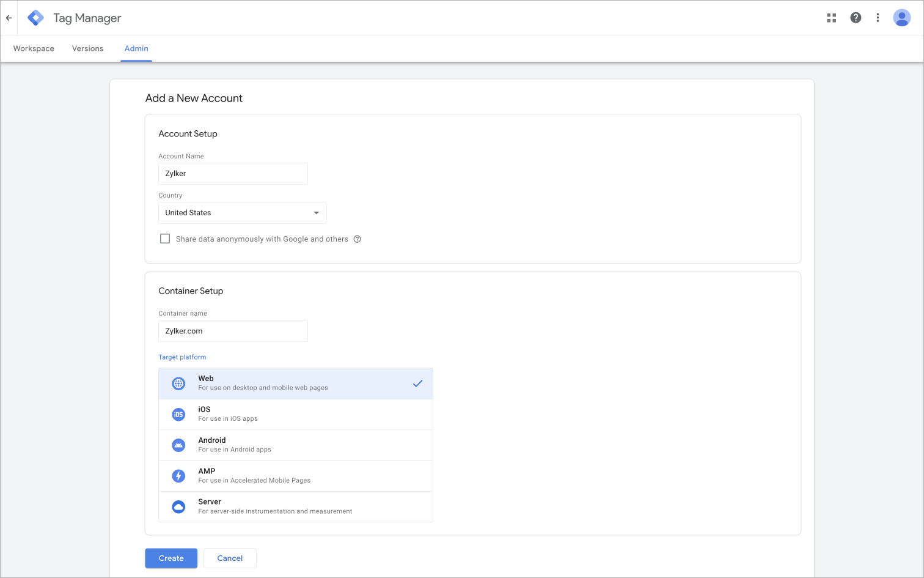
Task: Click the Account Name input field
Action: (233, 174)
